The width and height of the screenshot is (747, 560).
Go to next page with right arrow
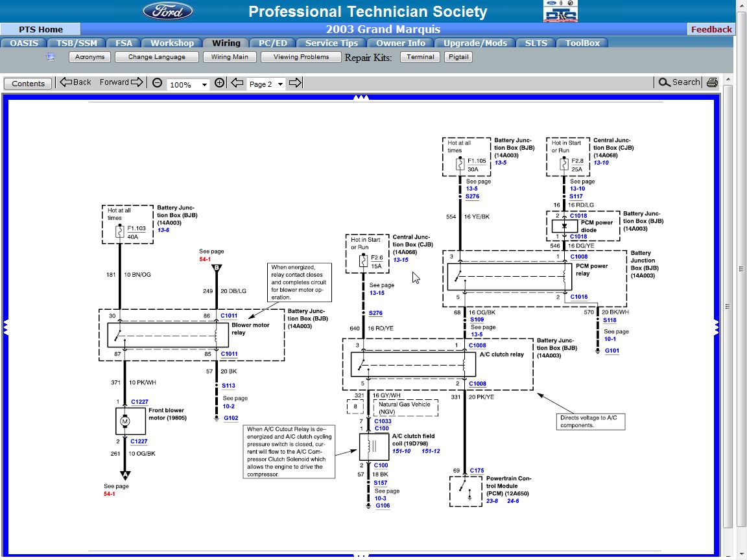[295, 83]
